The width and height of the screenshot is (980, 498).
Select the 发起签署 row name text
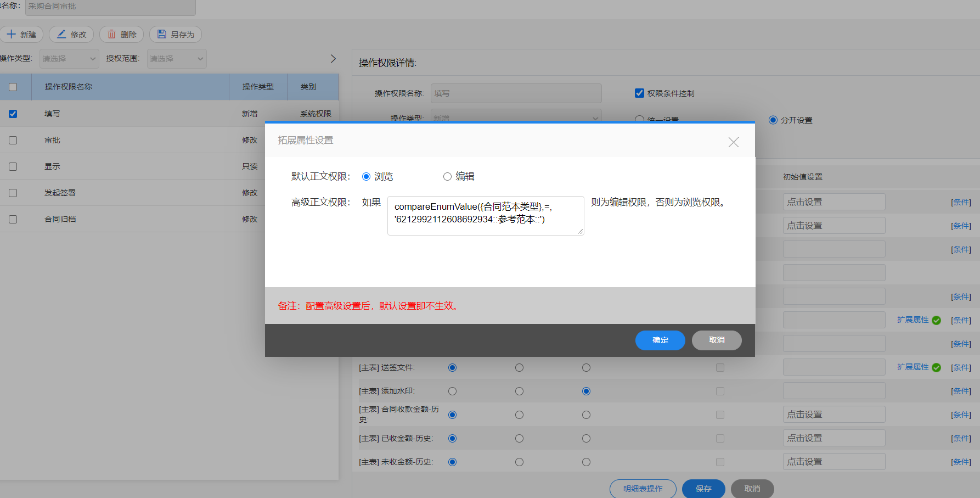[x=60, y=193]
